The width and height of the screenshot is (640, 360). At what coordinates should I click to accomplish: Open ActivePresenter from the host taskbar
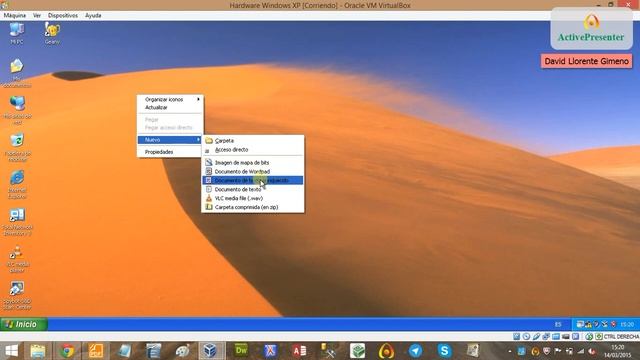[x=386, y=351]
